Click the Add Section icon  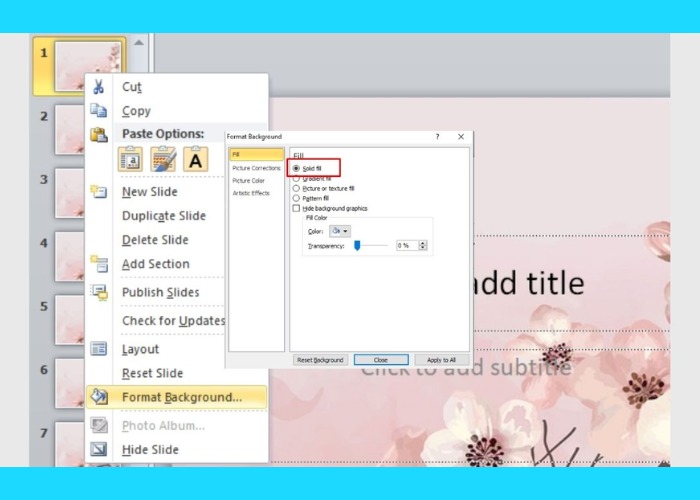99,264
